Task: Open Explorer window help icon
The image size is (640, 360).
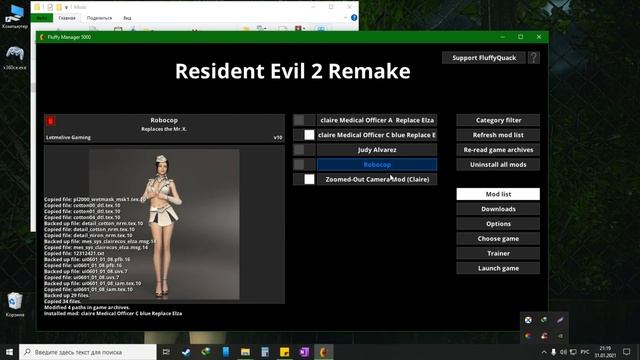Action: coord(354,18)
